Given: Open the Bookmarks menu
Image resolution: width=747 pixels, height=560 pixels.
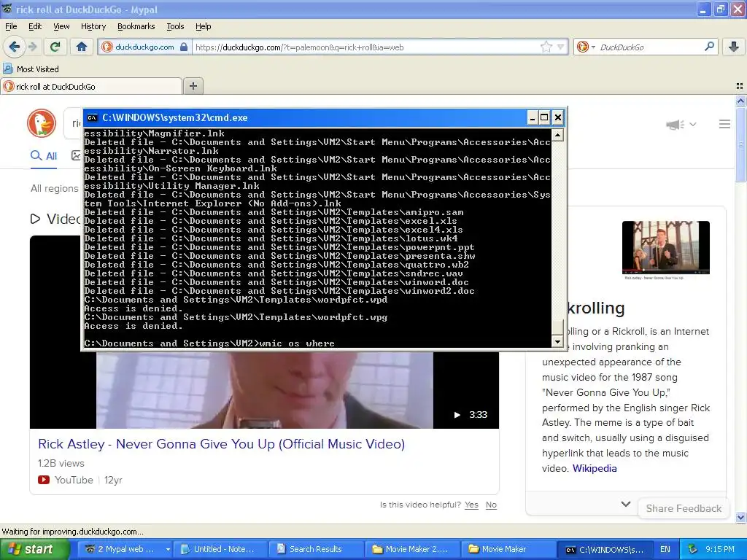Looking at the screenshot, I should click(136, 26).
